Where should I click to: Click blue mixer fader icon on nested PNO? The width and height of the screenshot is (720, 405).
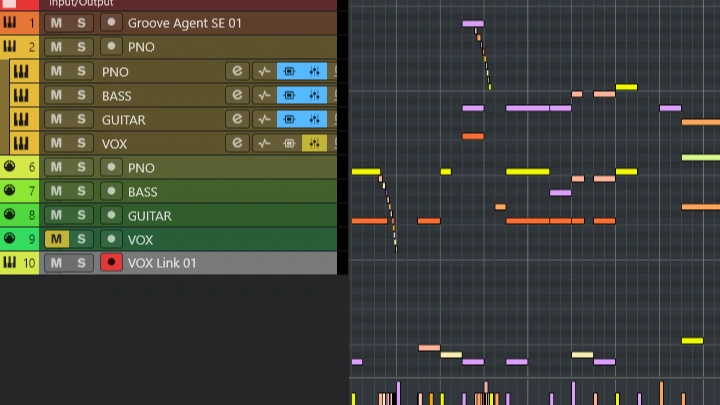pos(315,71)
